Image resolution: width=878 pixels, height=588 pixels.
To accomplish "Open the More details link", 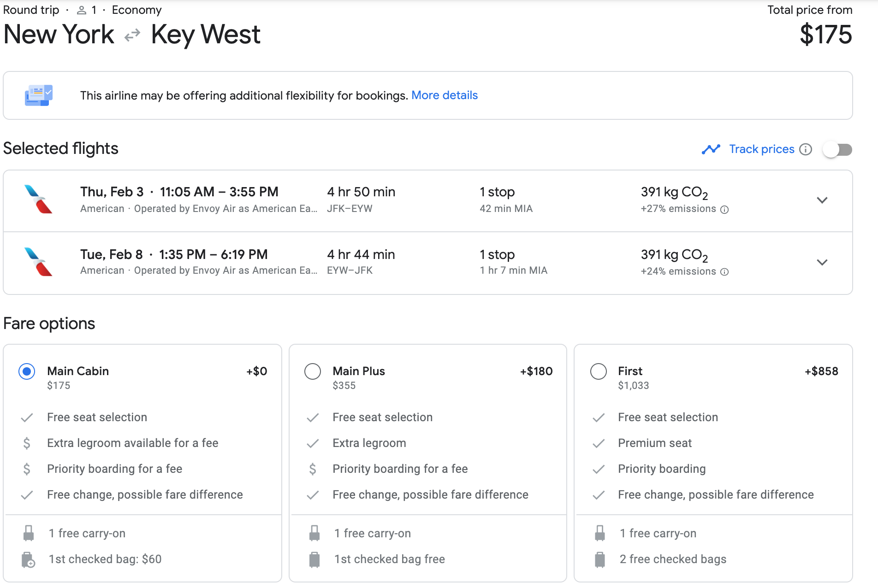I will (444, 95).
